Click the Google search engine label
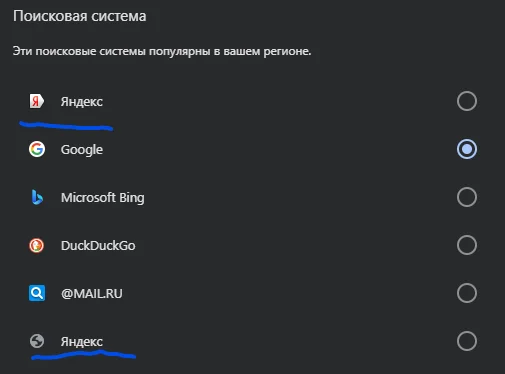Image resolution: width=505 pixels, height=374 pixels. click(x=82, y=150)
